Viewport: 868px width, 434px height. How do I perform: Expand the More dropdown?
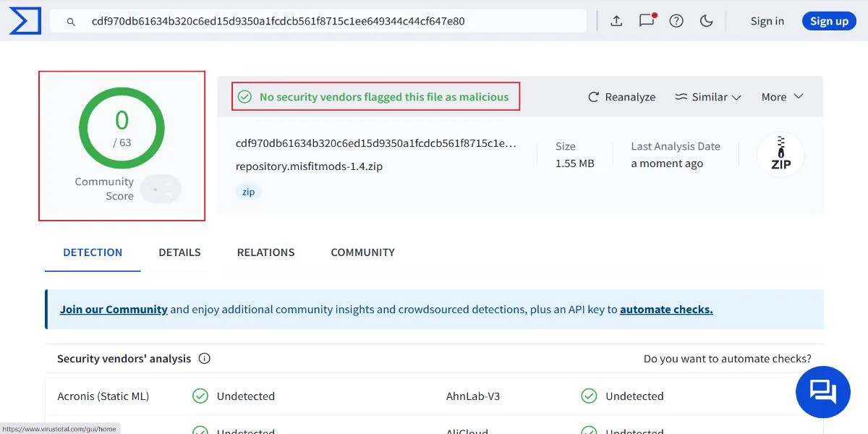(783, 97)
